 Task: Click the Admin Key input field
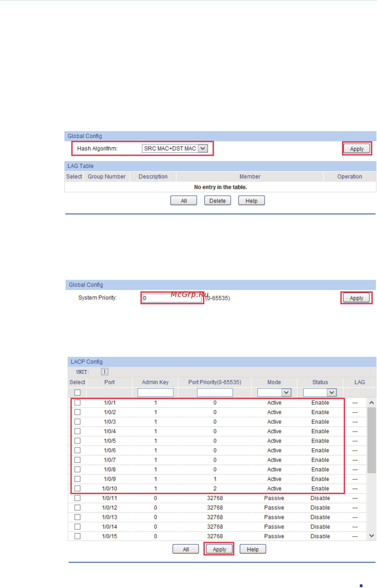(x=155, y=392)
